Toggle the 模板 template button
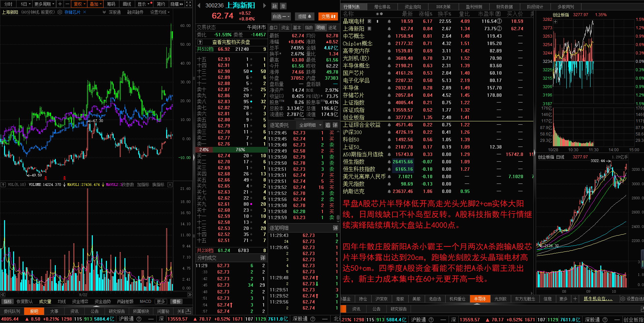 click(x=177, y=301)
